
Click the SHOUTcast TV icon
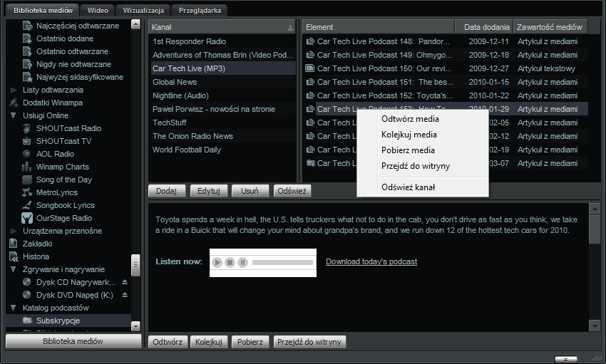[26, 141]
